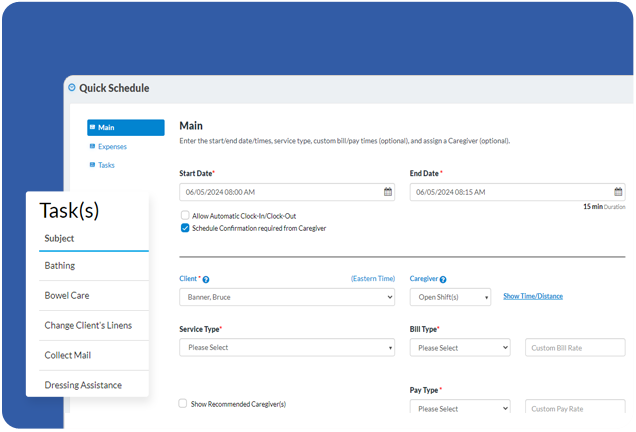Open the End Date calendar picker icon
This screenshot has width=636, height=432.
[618, 192]
